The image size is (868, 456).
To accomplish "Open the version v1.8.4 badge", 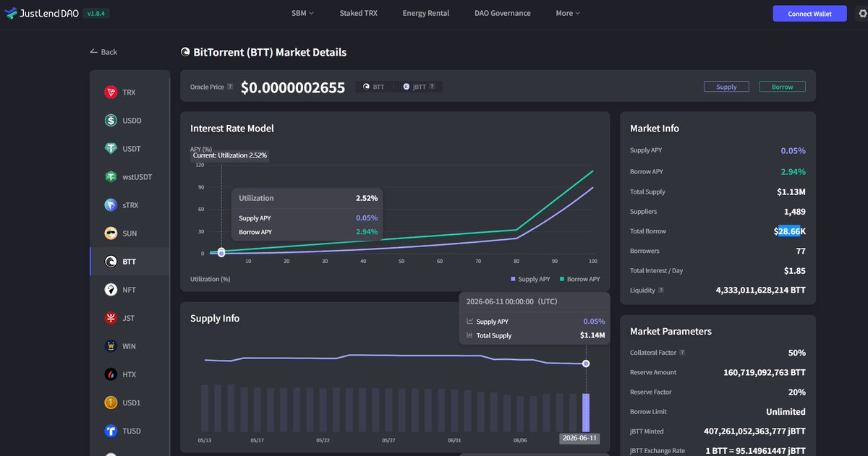I will coord(96,14).
